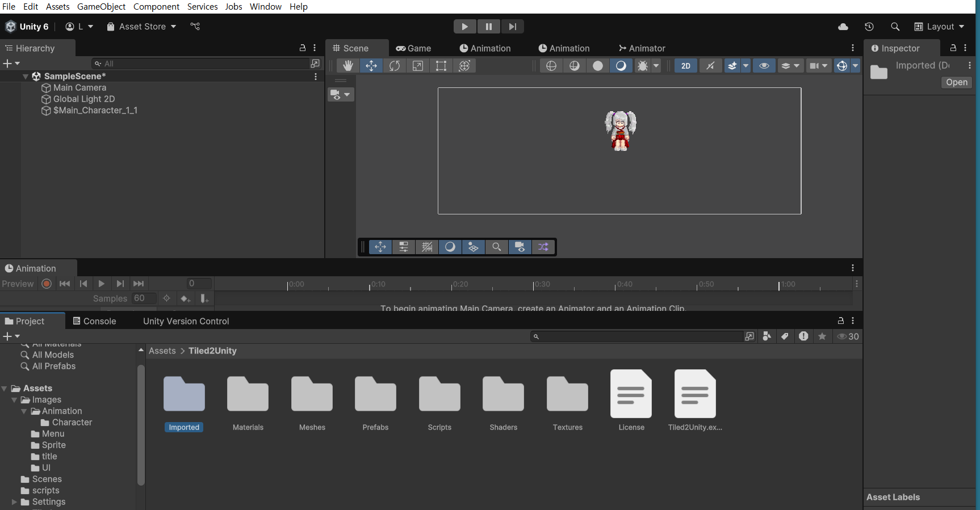Toggle Animation record button

click(x=47, y=284)
